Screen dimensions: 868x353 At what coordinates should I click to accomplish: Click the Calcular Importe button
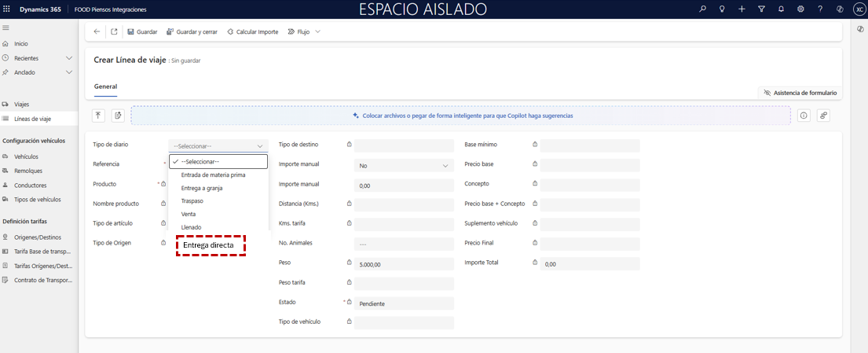pos(252,31)
